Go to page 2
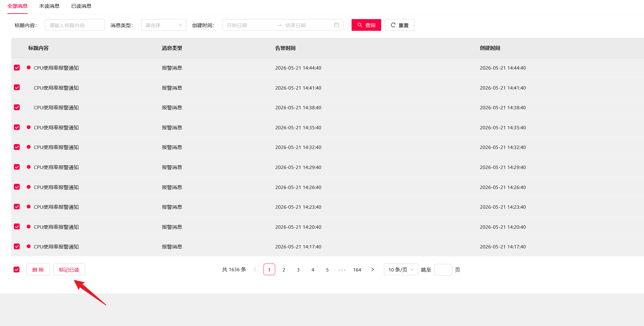644x326 pixels. (284, 270)
